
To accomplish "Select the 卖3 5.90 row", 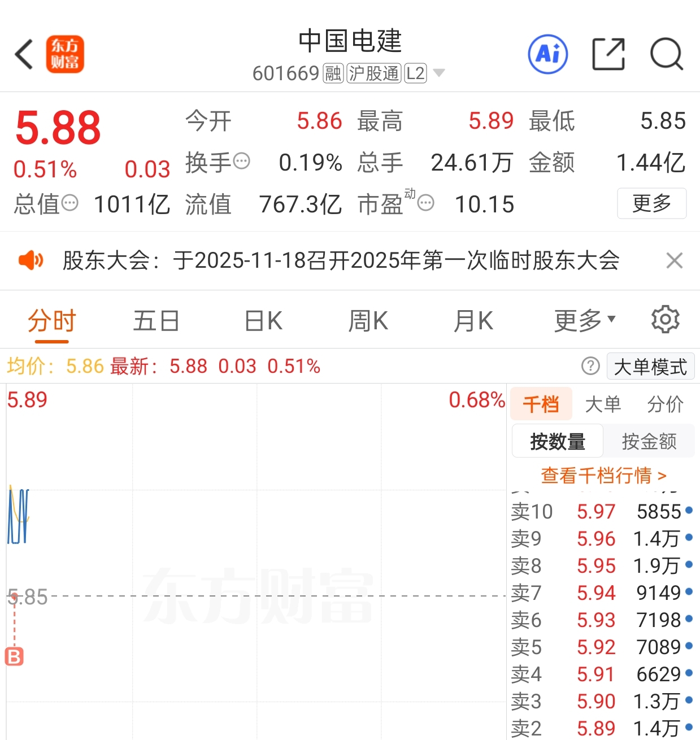I will [602, 701].
